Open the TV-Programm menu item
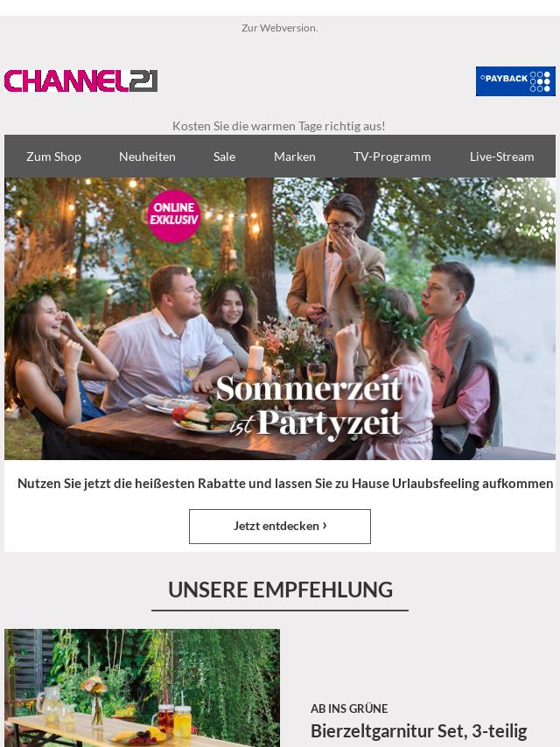 (392, 157)
